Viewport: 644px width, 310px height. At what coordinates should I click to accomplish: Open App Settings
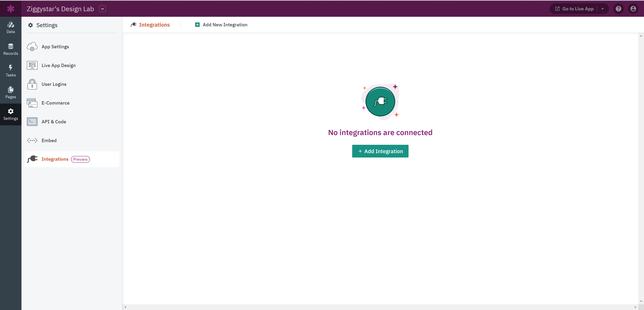click(x=72, y=47)
